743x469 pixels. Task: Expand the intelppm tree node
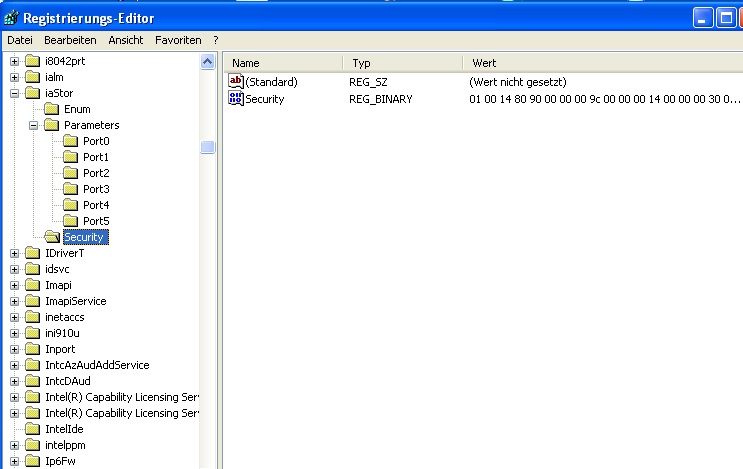pos(15,445)
